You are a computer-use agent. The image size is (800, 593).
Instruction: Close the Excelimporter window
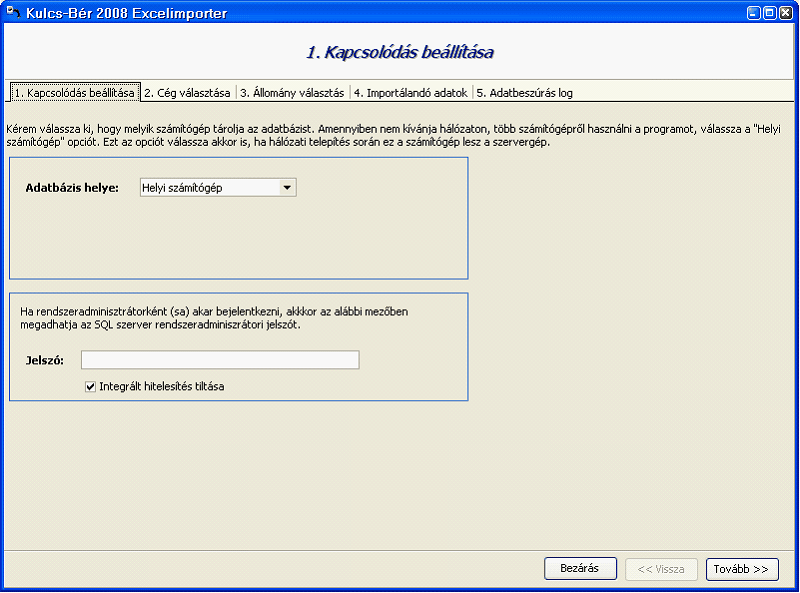tap(786, 13)
